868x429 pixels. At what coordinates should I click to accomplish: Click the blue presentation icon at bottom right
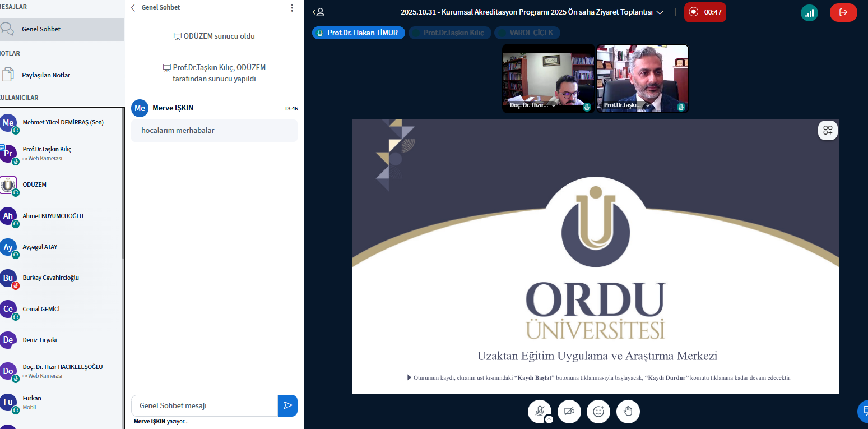863,411
